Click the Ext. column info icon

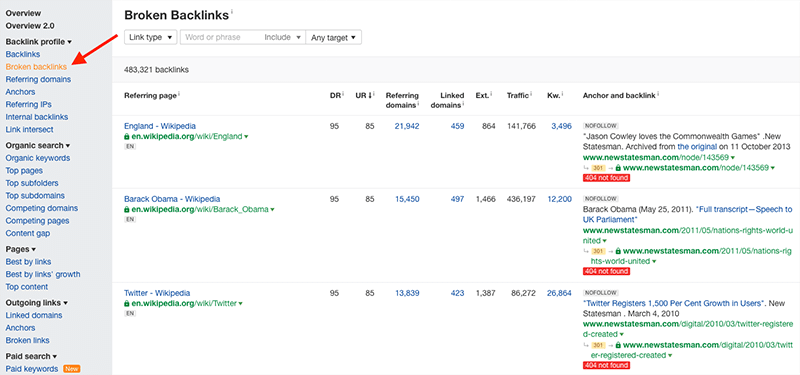coord(491,94)
